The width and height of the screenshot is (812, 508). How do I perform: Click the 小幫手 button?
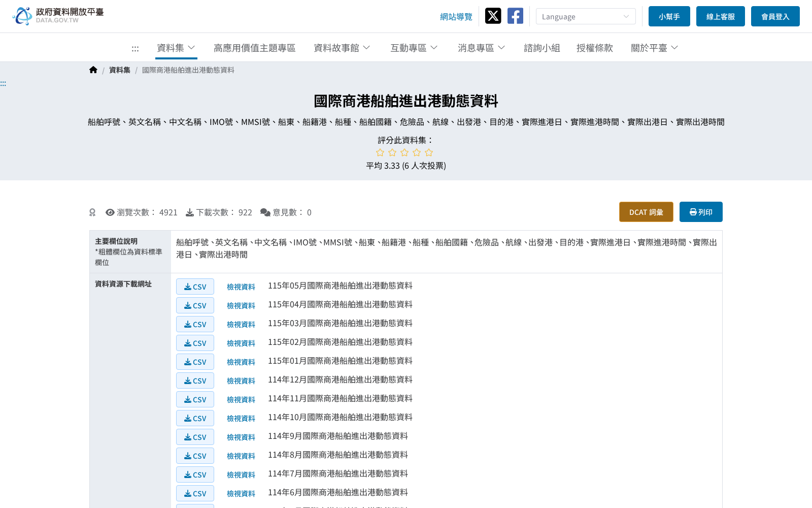[669, 16]
